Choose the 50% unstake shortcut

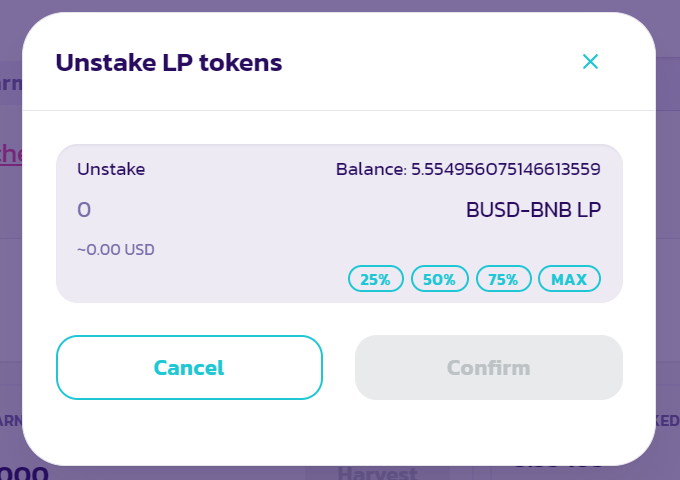tap(439, 279)
